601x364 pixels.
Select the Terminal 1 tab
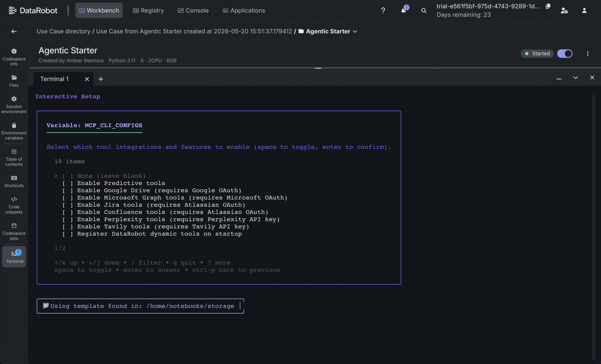54,79
